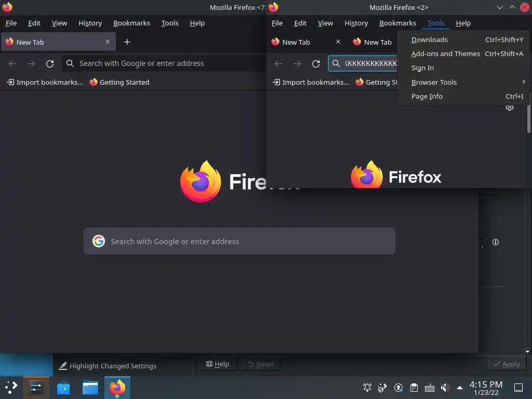Viewport: 532px width, 399px height.
Task: Open Edit menu in left Firefox window
Action: tap(34, 23)
